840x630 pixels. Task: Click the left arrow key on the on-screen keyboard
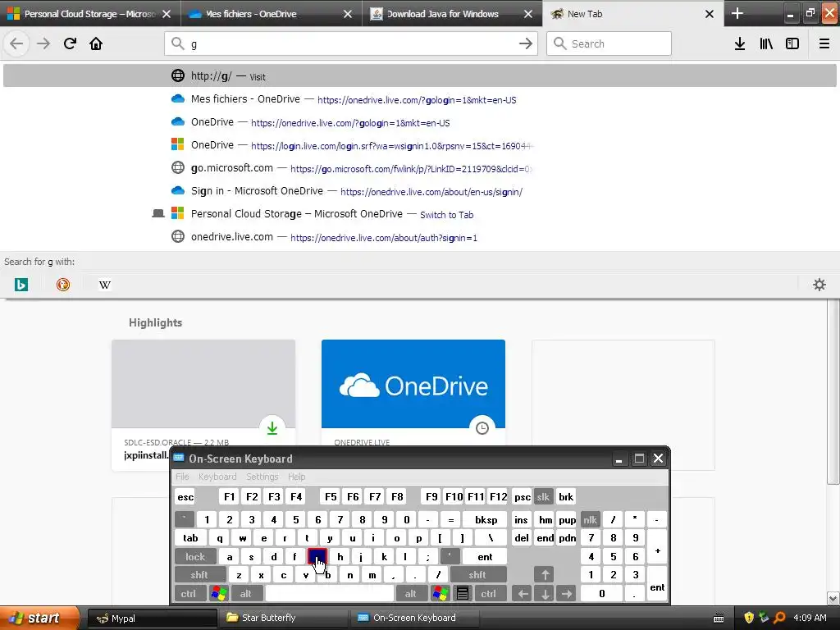pyautogui.click(x=523, y=594)
